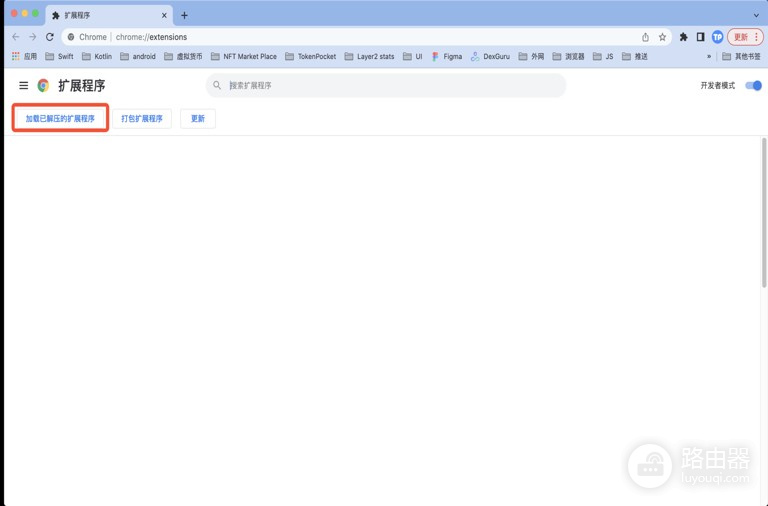Click the red 更新 Chrome update button
This screenshot has width=768, height=506.
741,37
